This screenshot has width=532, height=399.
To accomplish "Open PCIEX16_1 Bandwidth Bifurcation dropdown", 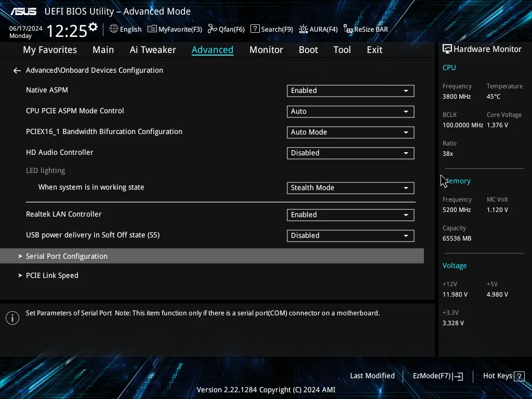I will [x=351, y=132].
